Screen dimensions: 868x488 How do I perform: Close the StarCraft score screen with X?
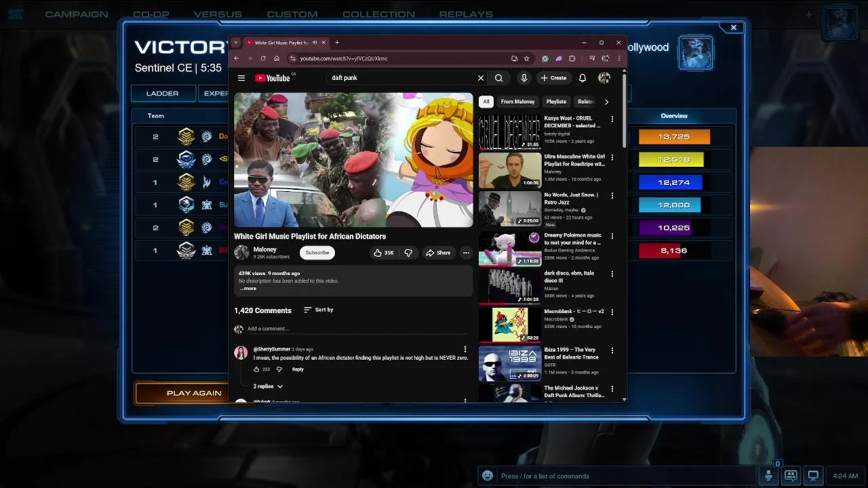(x=733, y=28)
